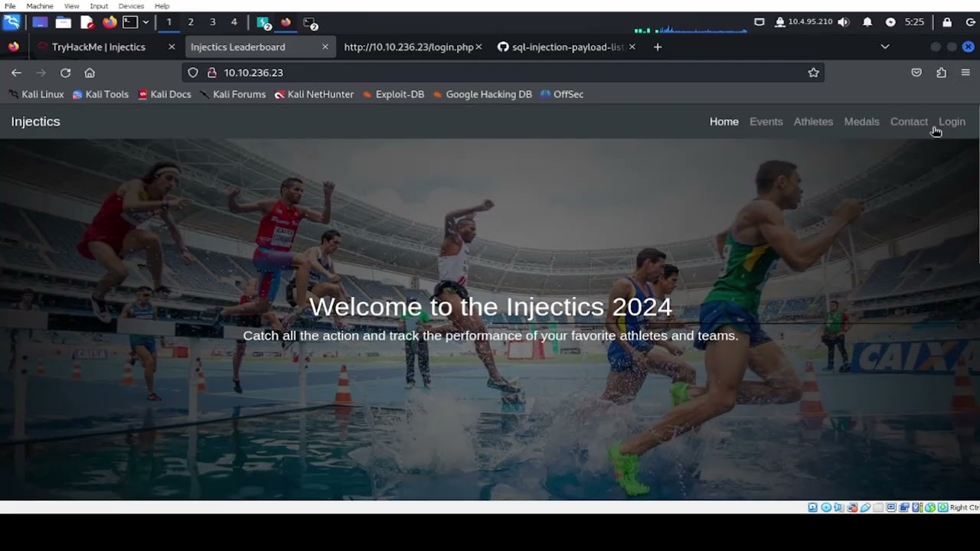980x551 pixels.
Task: Click the tracking protection shield icon
Action: click(x=193, y=73)
